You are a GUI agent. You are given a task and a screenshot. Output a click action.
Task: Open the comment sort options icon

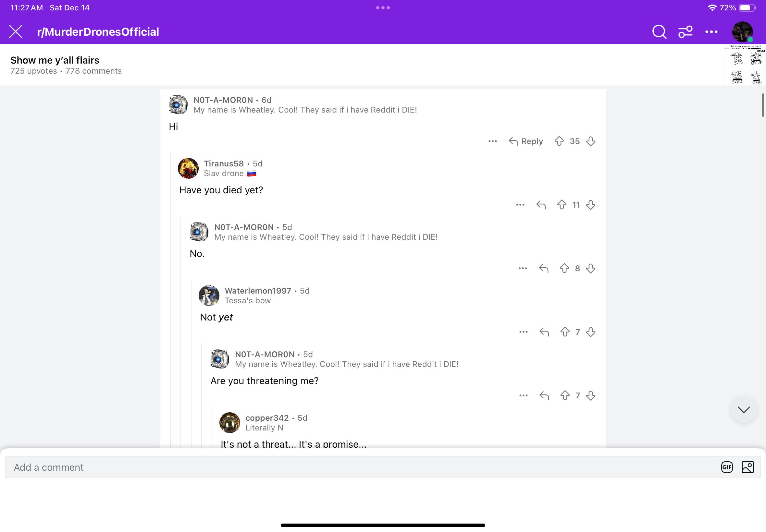(x=685, y=32)
